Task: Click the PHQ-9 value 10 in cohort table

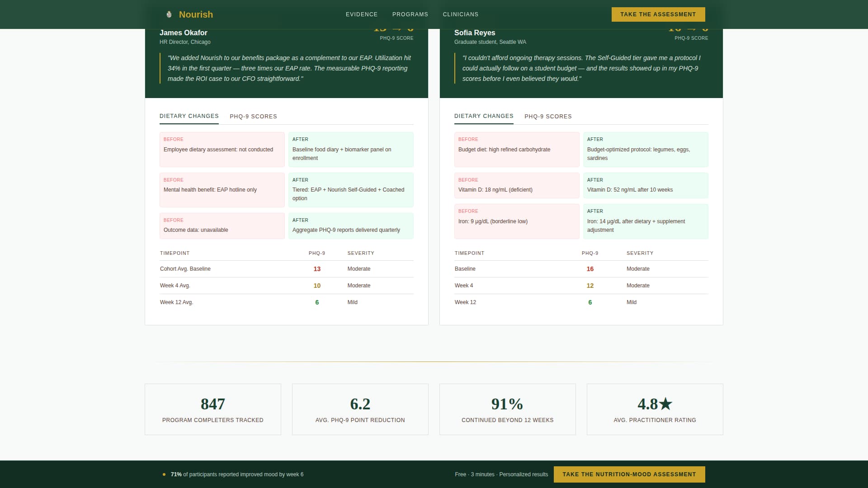Action: tap(317, 286)
